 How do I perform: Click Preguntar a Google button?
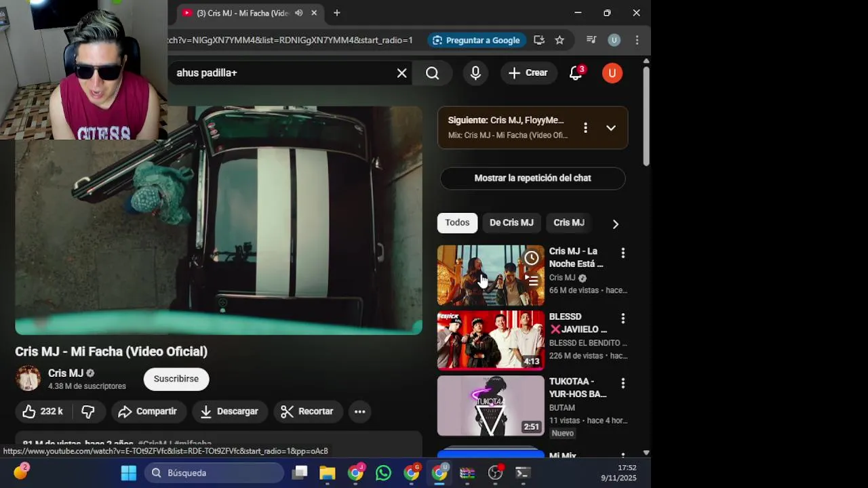coord(476,40)
